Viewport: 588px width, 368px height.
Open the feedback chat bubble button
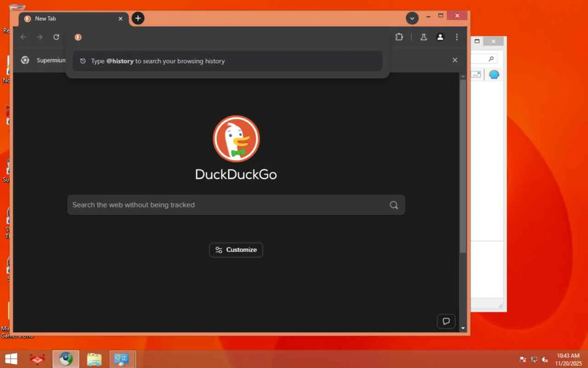tap(446, 321)
